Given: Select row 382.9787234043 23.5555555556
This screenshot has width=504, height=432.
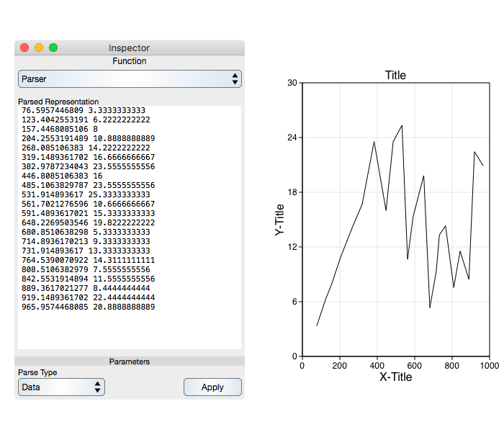Looking at the screenshot, I should pyautogui.click(x=89, y=166).
